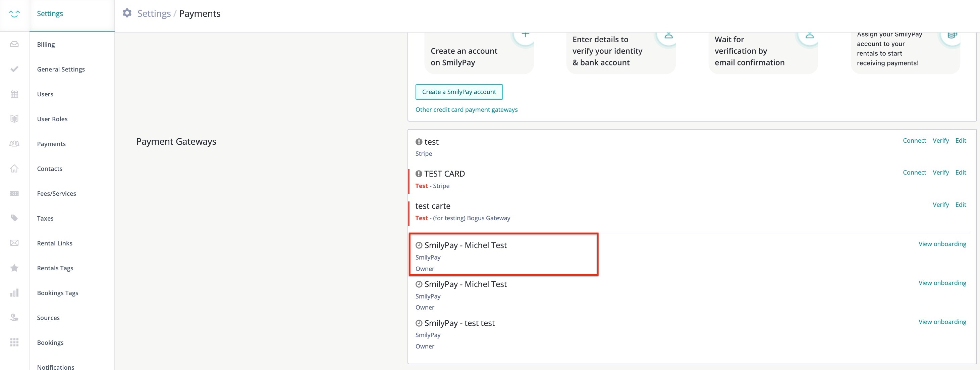This screenshot has height=370, width=980.
Task: Click the 'SmilyPay - test test' gateway name
Action: point(459,323)
